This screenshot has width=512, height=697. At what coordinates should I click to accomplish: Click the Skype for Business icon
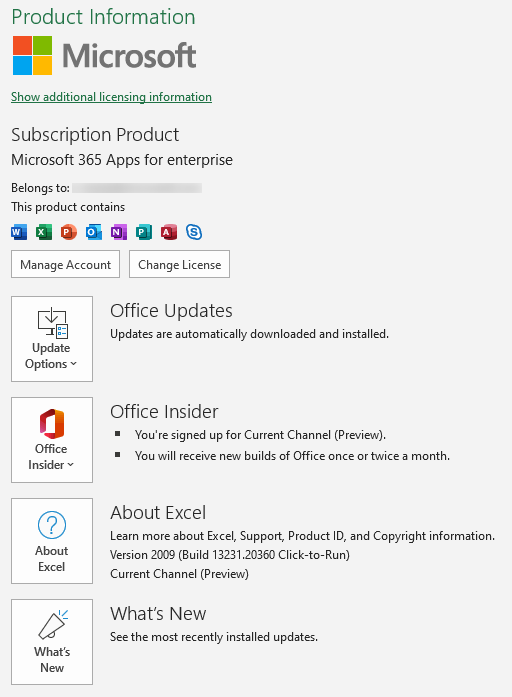[194, 232]
